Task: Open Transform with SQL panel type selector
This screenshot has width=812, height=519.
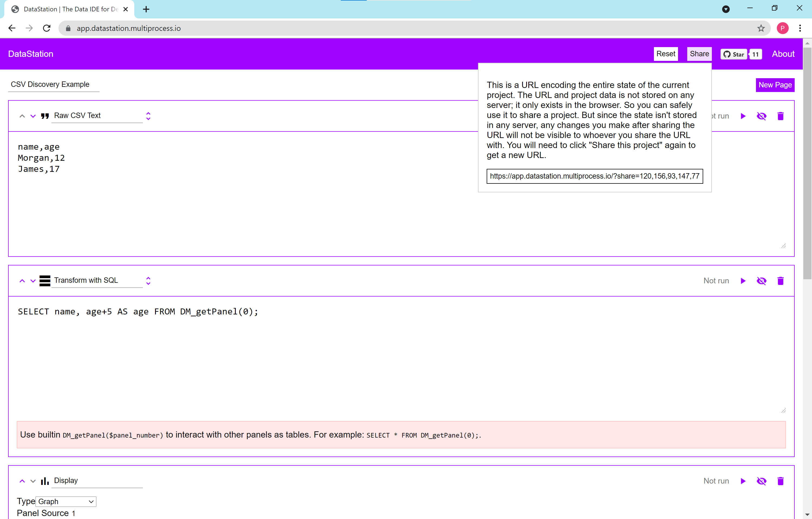Action: (x=148, y=281)
